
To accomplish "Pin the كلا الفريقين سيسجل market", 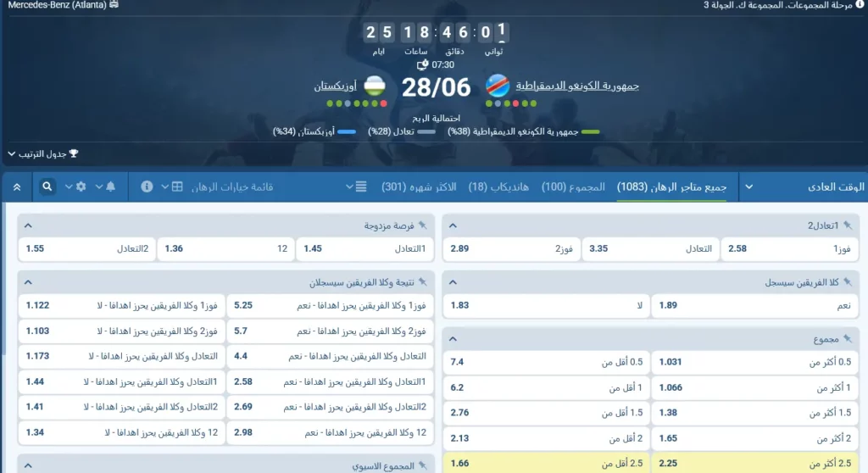I will (848, 282).
